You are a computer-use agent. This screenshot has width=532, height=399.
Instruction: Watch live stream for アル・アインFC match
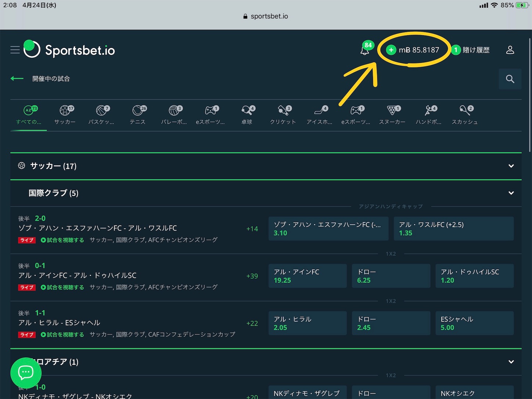coord(62,287)
